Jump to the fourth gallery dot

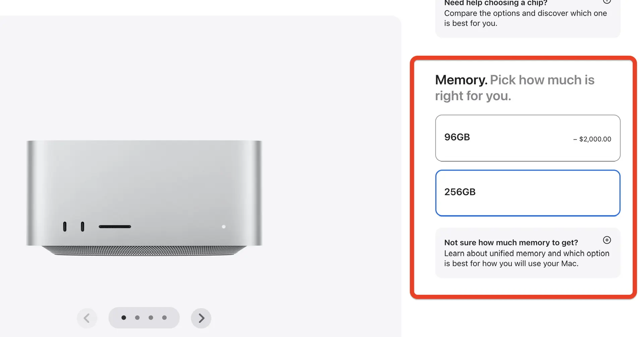164,318
